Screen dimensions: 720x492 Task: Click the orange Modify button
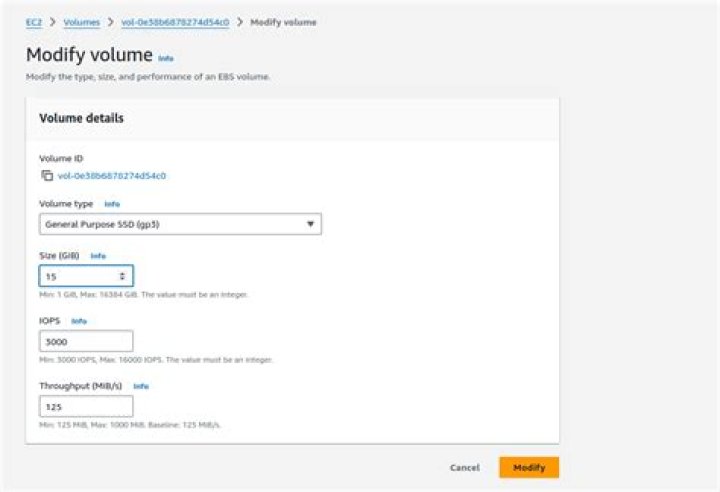pyautogui.click(x=528, y=467)
